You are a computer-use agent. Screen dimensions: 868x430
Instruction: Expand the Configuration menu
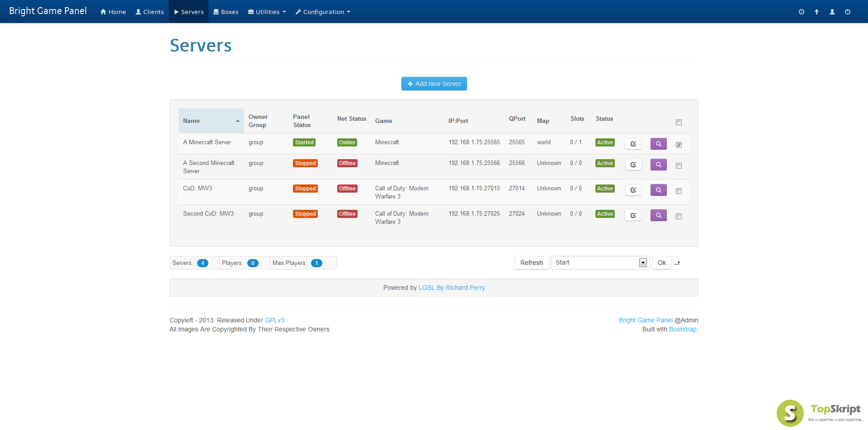pos(323,12)
